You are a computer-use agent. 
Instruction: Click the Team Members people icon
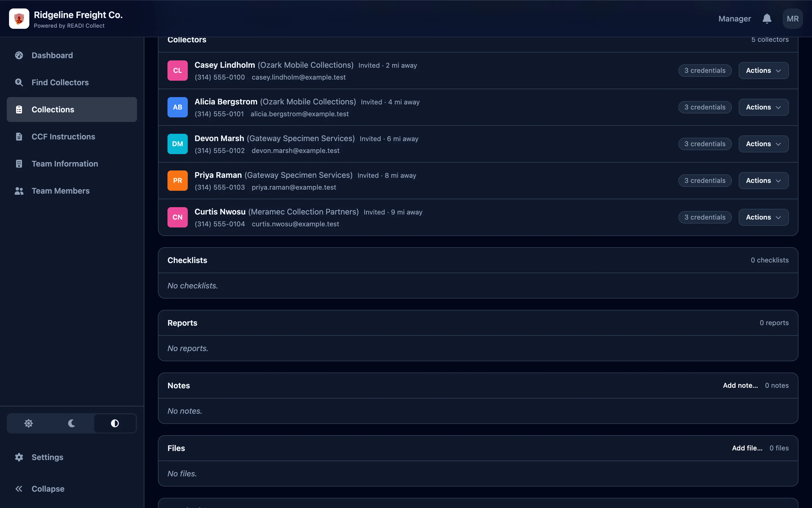19,191
